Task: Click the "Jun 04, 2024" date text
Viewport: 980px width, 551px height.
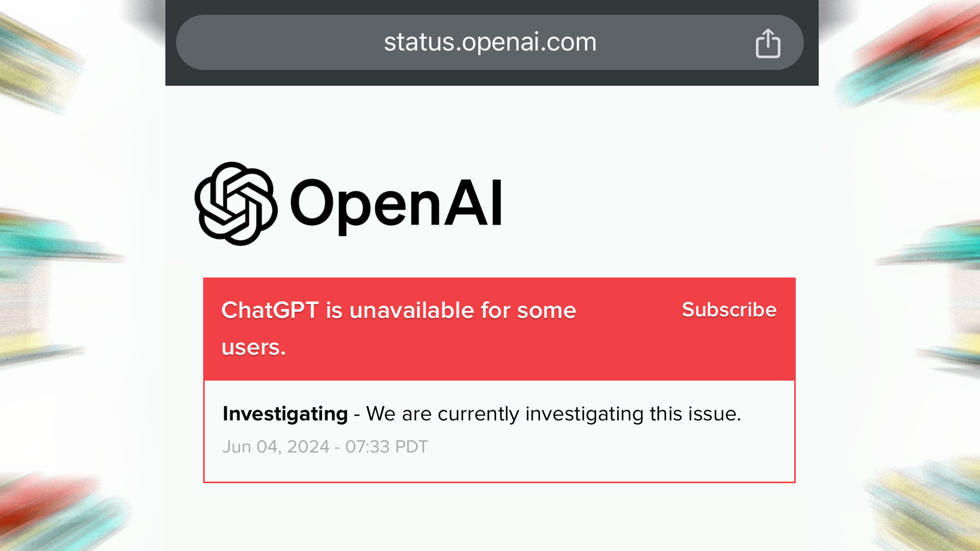Action: 276,447
